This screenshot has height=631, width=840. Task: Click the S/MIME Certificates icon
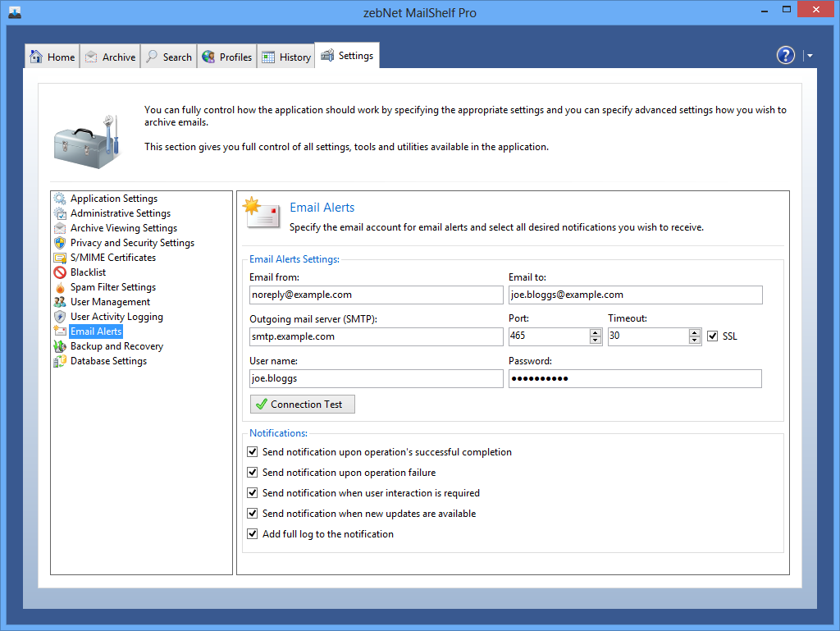point(60,258)
